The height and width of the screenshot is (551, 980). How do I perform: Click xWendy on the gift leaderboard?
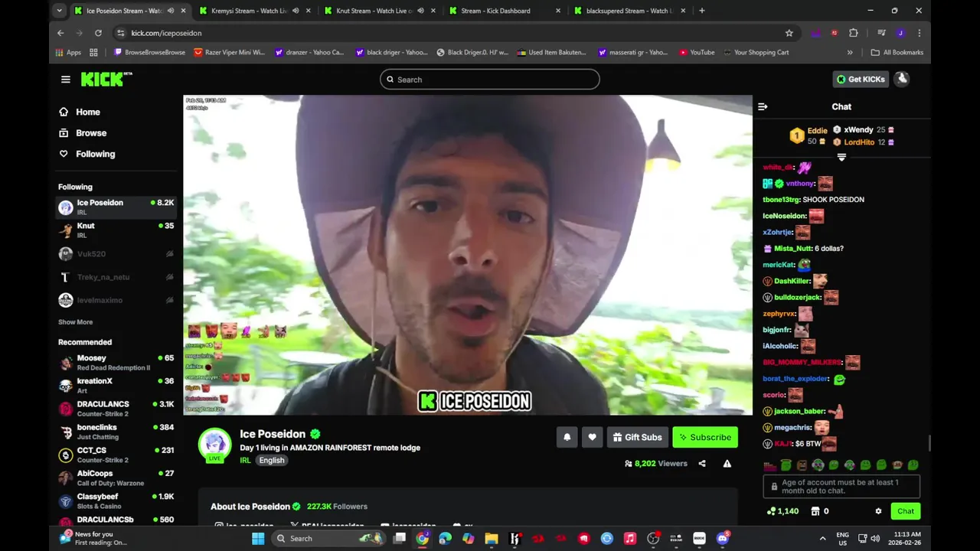pos(858,130)
